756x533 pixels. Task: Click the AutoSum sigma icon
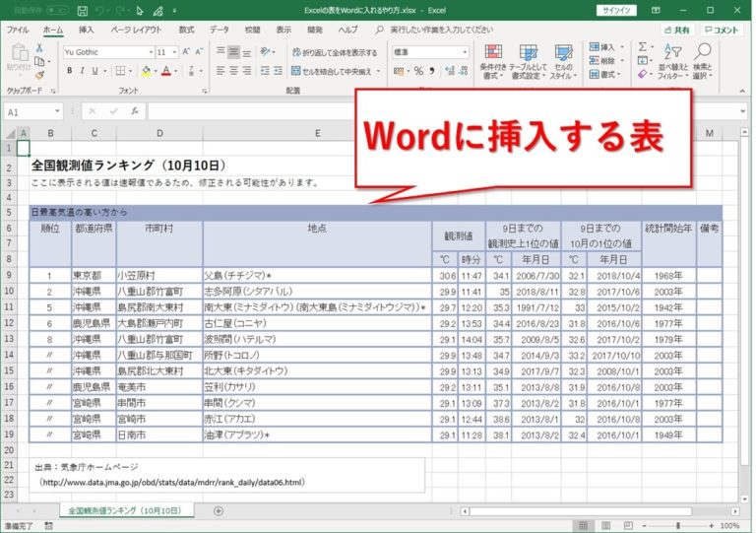click(643, 46)
